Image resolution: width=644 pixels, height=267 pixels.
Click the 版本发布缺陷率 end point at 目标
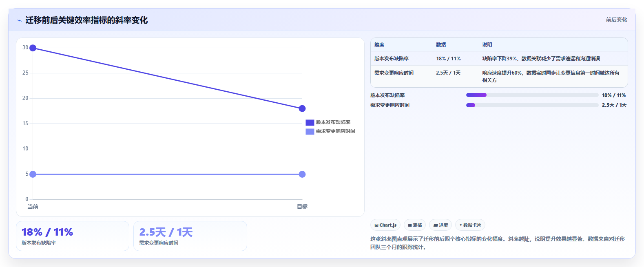click(302, 108)
